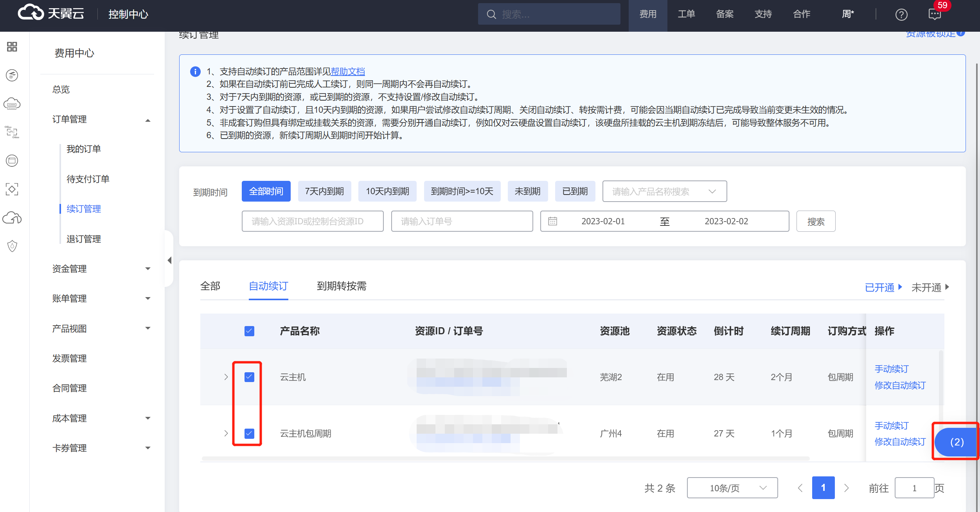The width and height of the screenshot is (980, 512).
Task: Click the grid services icon in left rail
Action: click(x=12, y=47)
